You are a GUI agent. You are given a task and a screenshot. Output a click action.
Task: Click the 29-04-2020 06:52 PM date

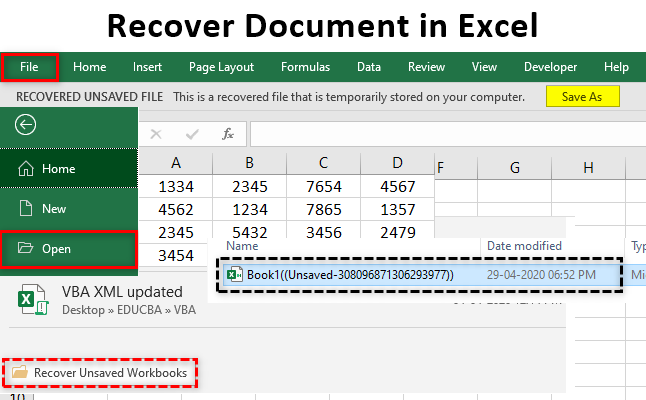541,275
